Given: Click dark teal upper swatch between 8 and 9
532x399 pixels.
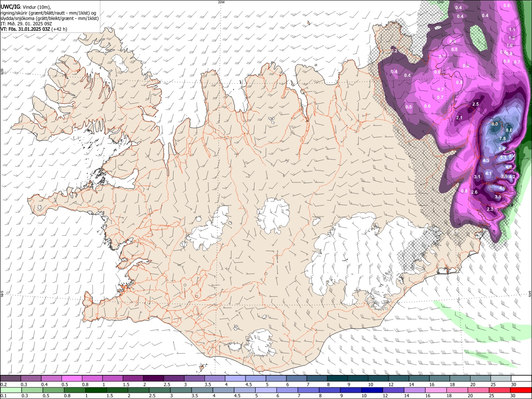Looking at the screenshot, I should 337,379.
